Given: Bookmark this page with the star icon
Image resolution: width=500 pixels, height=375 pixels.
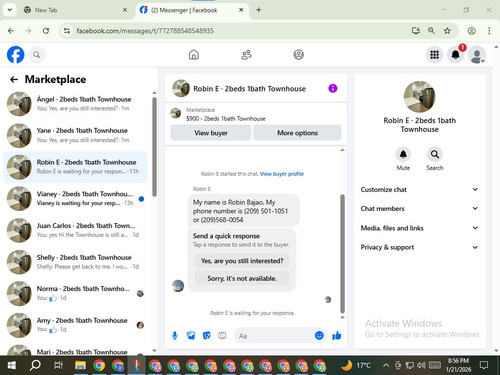Looking at the screenshot, I should pos(447,31).
